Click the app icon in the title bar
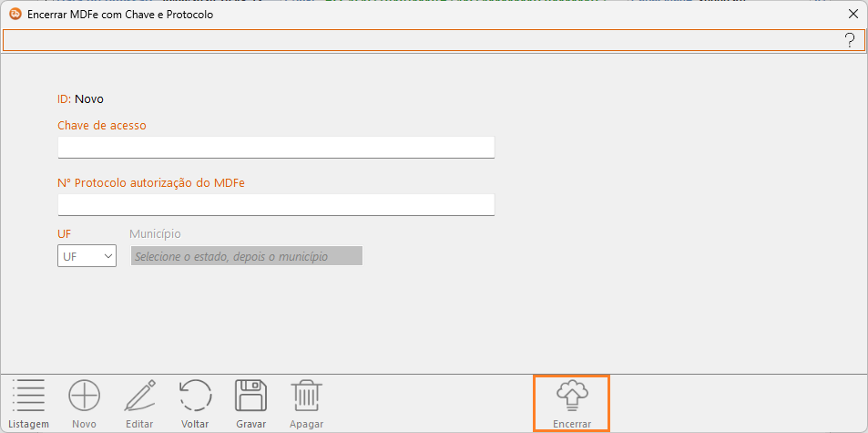 [x=15, y=15]
